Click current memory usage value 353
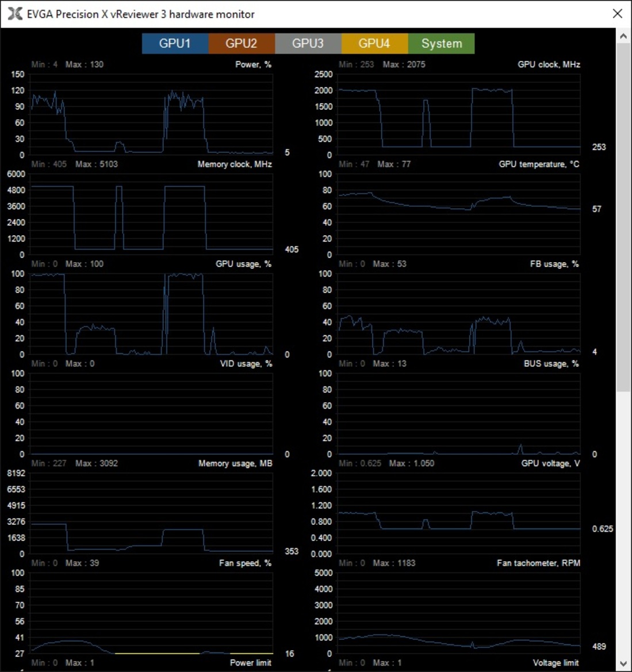Screen dimensions: 632x672 [292, 551]
